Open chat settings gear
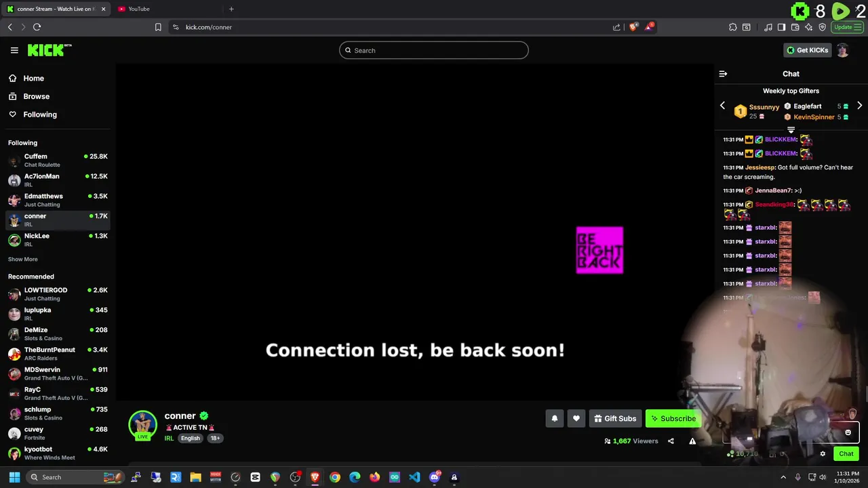Viewport: 868px width, 488px height. pyautogui.click(x=823, y=454)
